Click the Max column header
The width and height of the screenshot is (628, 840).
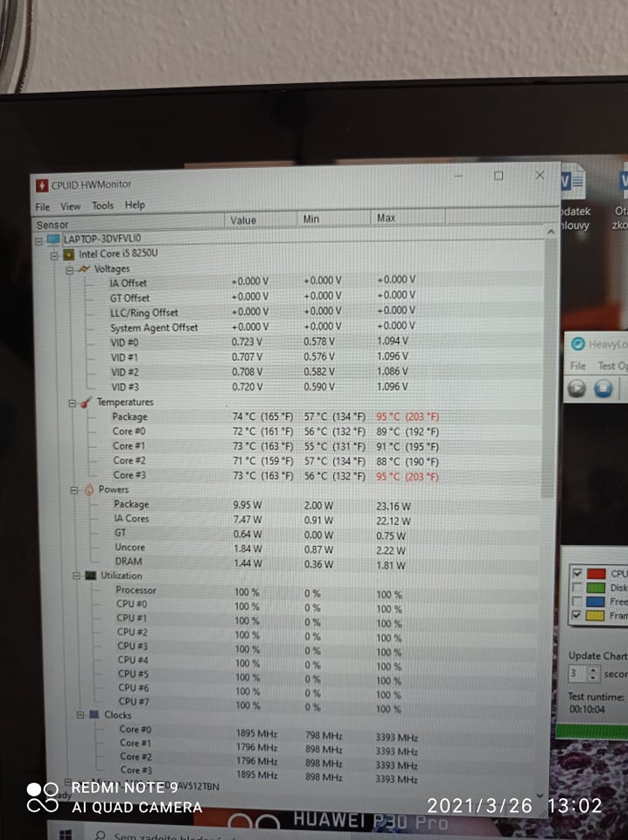pos(386,218)
